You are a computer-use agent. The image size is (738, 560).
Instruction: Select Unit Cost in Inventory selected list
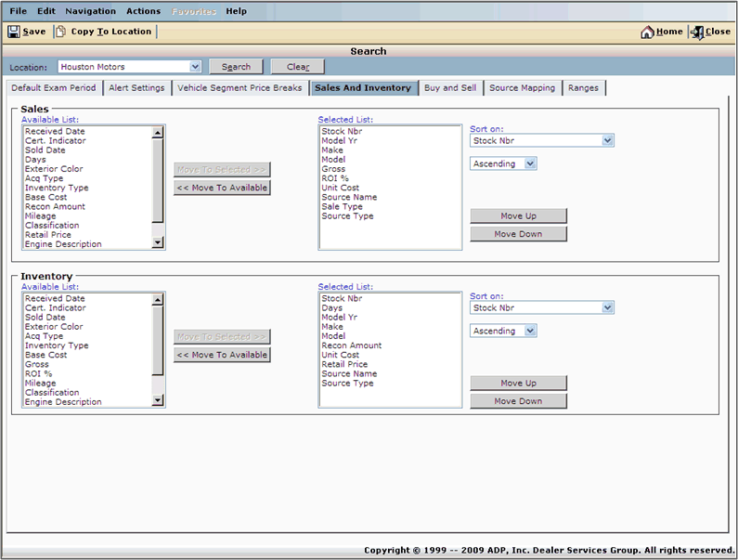pos(341,355)
